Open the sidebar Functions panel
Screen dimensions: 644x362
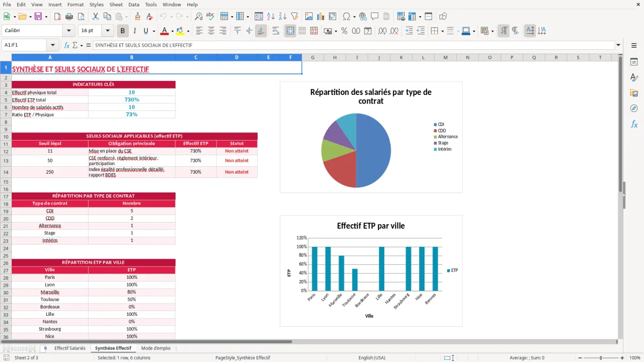(634, 124)
